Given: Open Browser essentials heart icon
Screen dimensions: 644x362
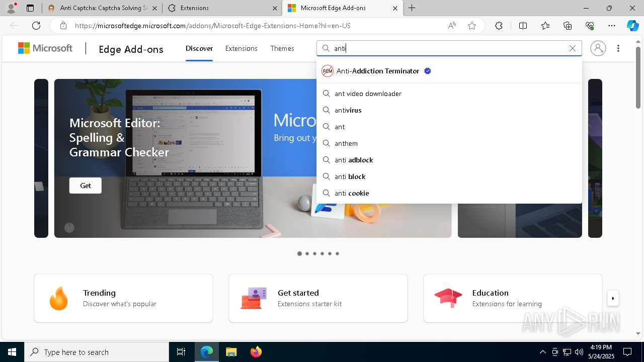Looking at the screenshot, I should coord(590,26).
